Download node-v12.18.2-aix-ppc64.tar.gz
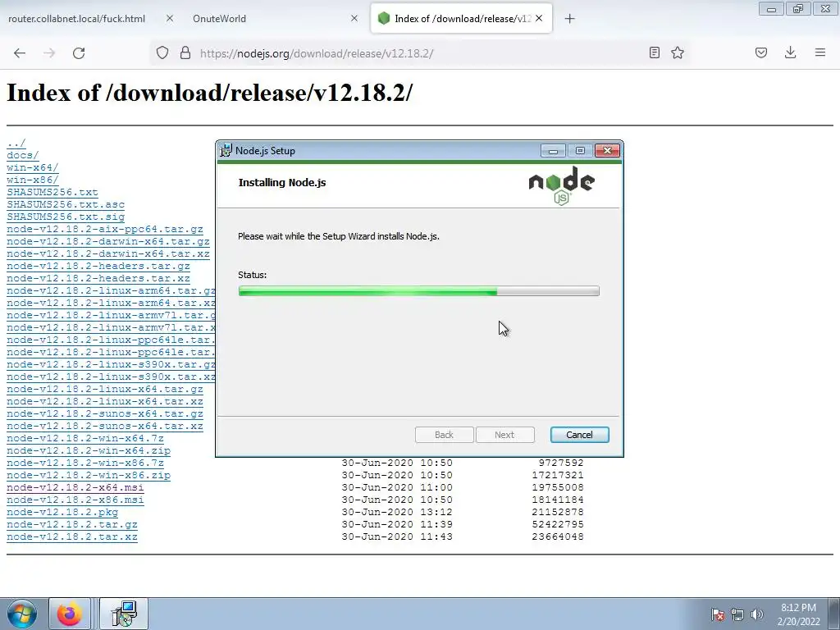The height and width of the screenshot is (630, 840). click(x=105, y=230)
